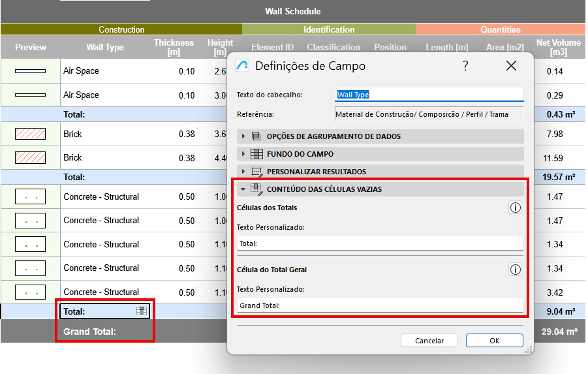
Task: Click the Conteúdo das Células Vazias icon
Action: [256, 189]
